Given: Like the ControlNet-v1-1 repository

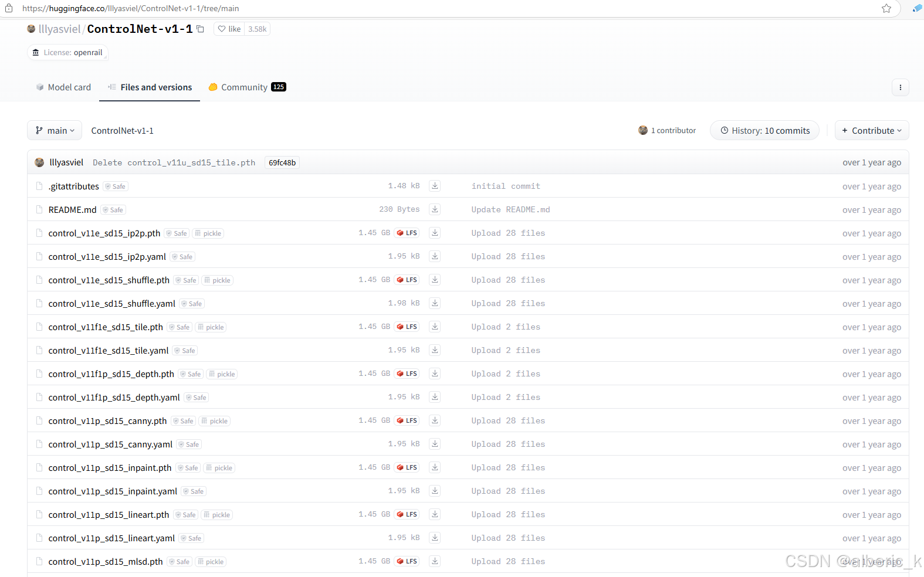Looking at the screenshot, I should tap(229, 29).
